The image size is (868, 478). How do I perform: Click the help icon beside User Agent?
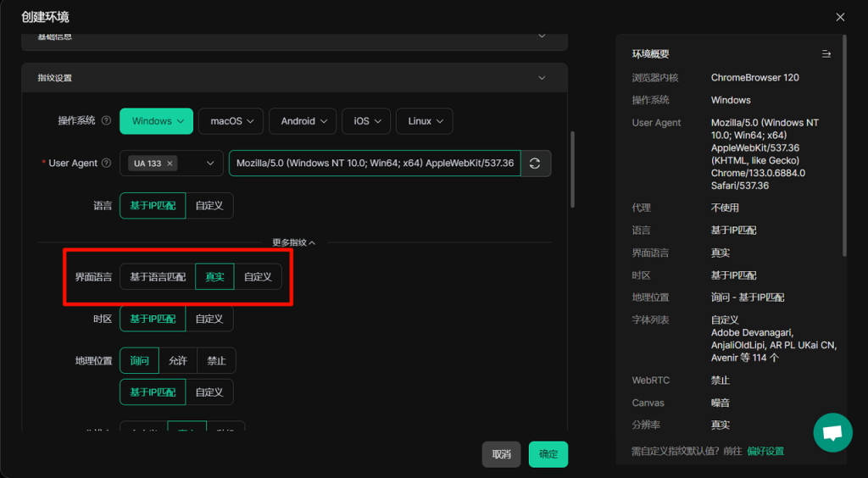point(106,164)
